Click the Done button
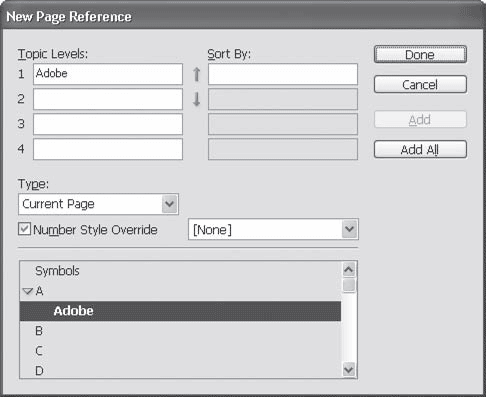The width and height of the screenshot is (486, 397). 420,54
